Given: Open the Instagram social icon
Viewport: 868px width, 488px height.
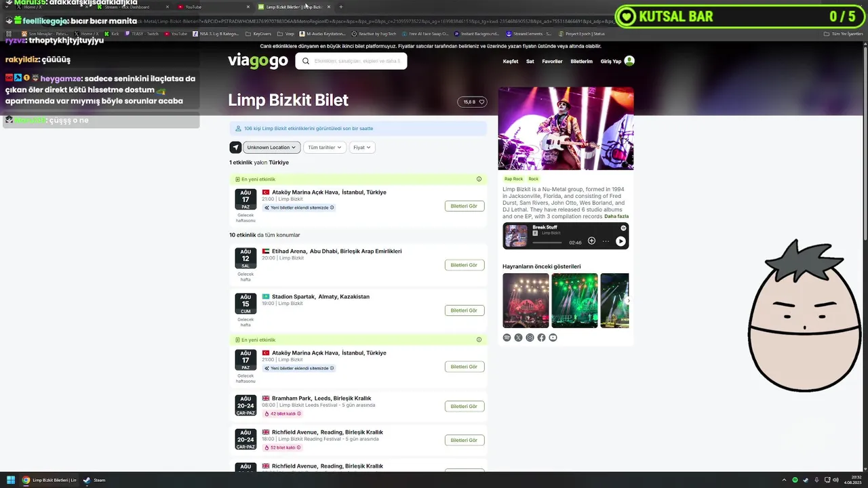Looking at the screenshot, I should (x=530, y=338).
